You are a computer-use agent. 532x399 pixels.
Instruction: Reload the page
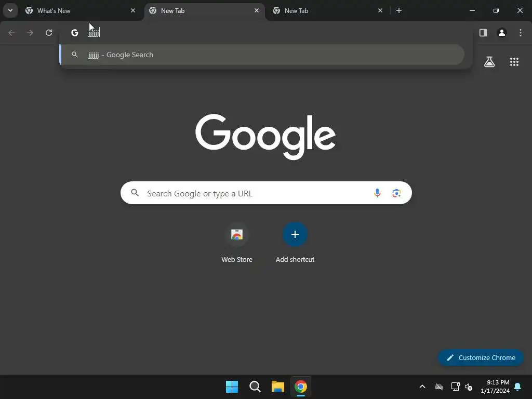click(49, 33)
